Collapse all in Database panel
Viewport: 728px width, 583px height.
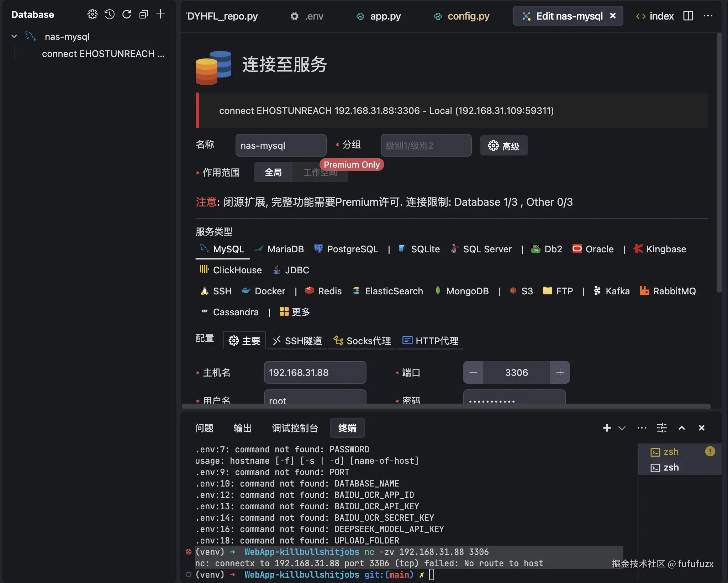click(x=144, y=14)
